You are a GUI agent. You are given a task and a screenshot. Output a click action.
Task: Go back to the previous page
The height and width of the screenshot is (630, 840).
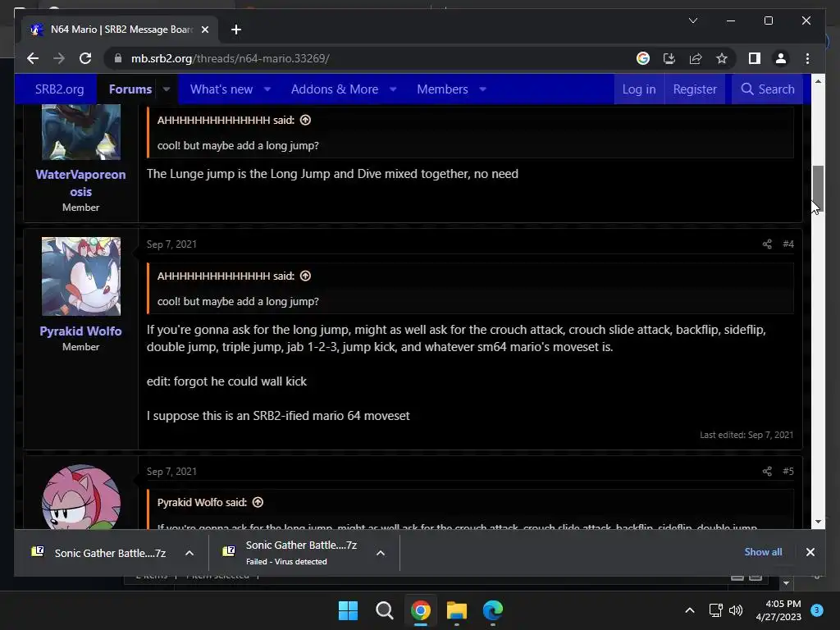[33, 58]
